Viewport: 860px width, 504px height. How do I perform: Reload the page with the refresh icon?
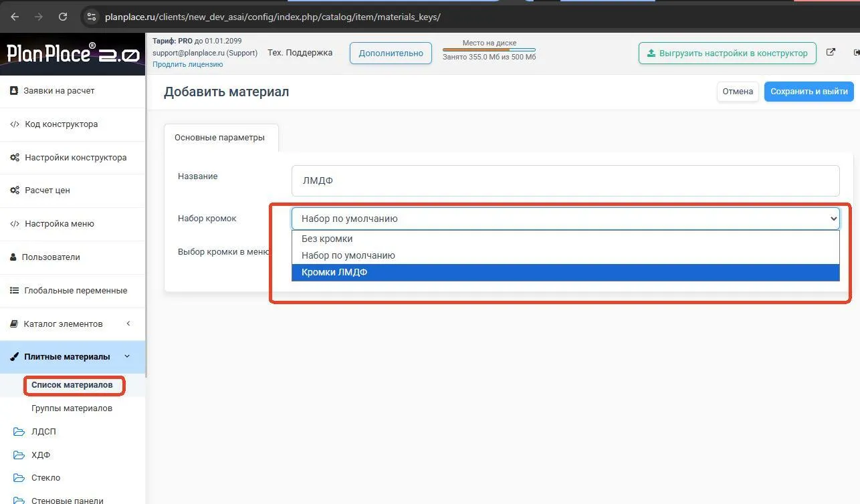tap(63, 17)
